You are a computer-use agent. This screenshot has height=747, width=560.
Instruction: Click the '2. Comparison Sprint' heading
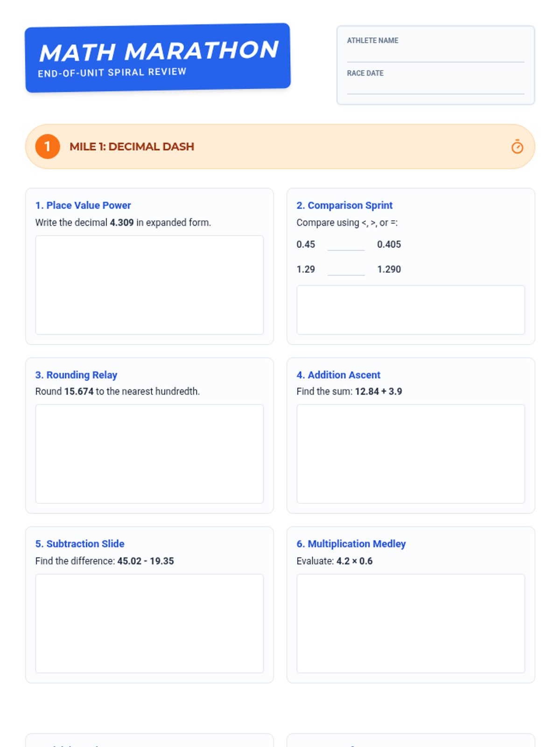[x=344, y=205]
